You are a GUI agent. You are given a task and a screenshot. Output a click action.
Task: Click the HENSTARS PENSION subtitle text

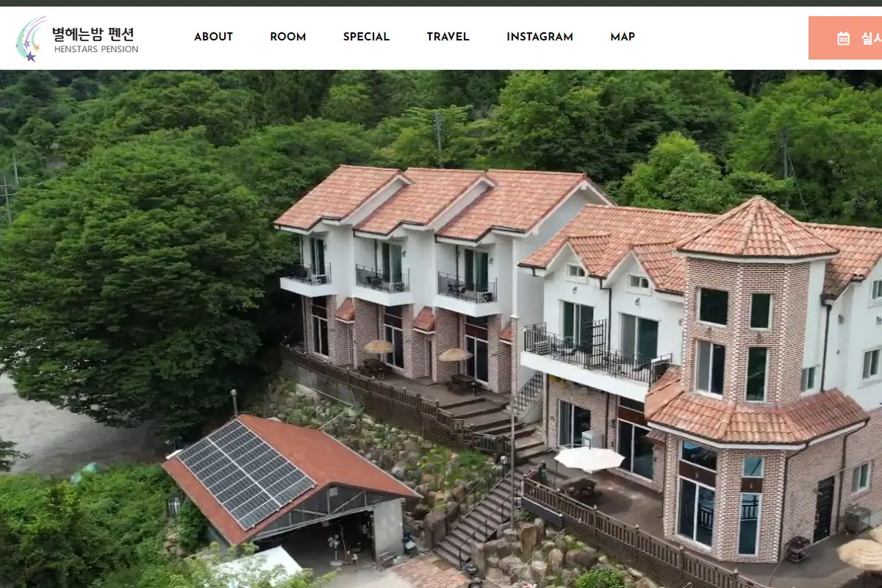coord(96,50)
